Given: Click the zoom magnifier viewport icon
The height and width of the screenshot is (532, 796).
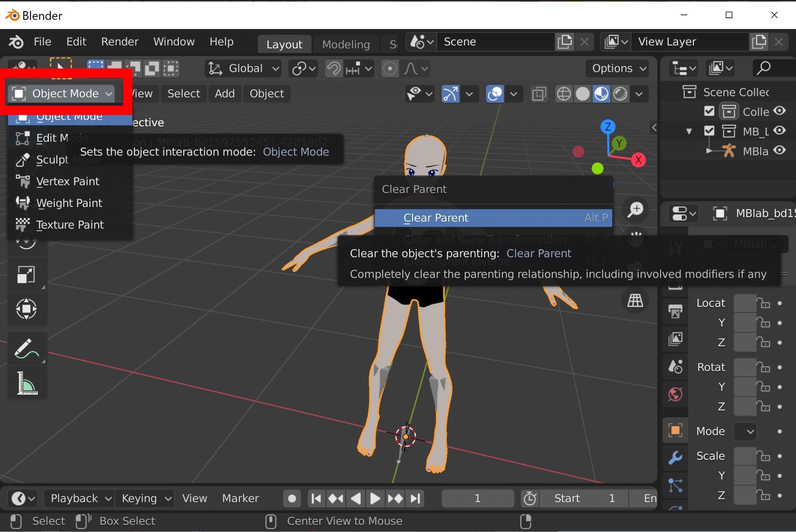Looking at the screenshot, I should pyautogui.click(x=635, y=210).
